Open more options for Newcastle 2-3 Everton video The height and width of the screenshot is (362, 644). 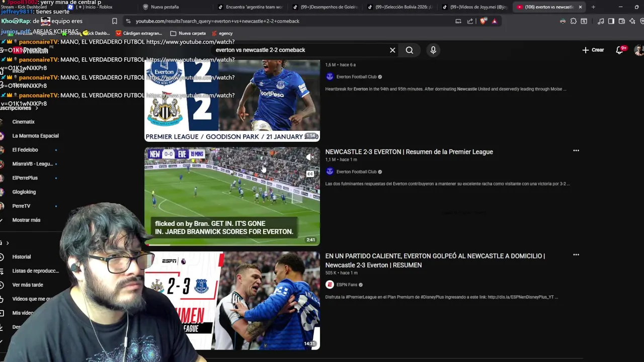(x=576, y=150)
